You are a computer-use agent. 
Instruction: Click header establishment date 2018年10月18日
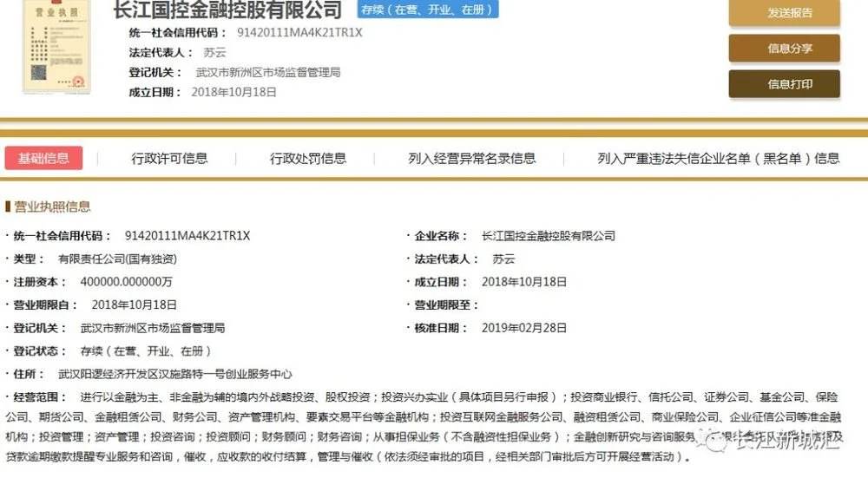click(233, 93)
